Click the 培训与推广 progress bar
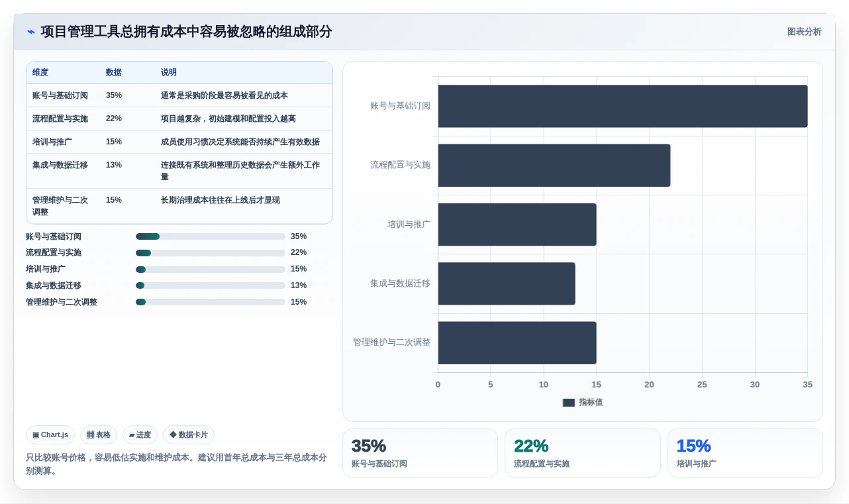Viewport: 849px width, 504px height. click(211, 270)
